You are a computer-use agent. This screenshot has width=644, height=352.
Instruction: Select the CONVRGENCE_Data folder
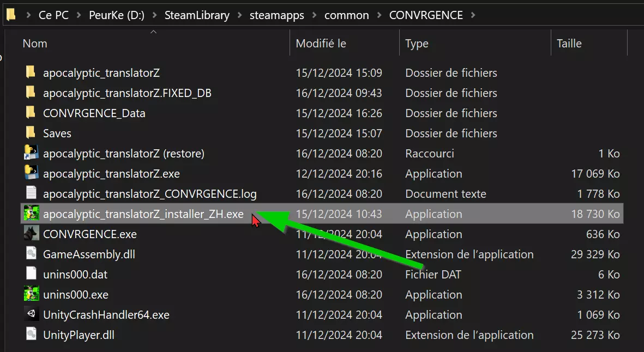tap(94, 113)
